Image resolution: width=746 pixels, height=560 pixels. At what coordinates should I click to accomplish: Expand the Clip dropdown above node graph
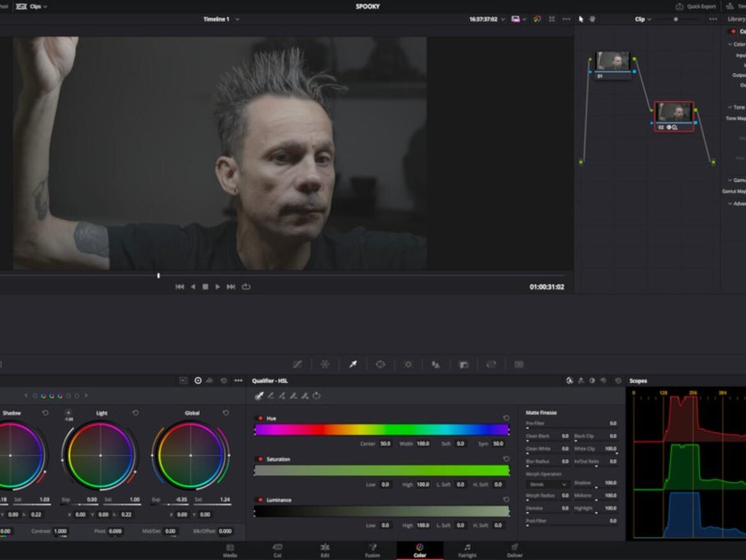tap(643, 19)
